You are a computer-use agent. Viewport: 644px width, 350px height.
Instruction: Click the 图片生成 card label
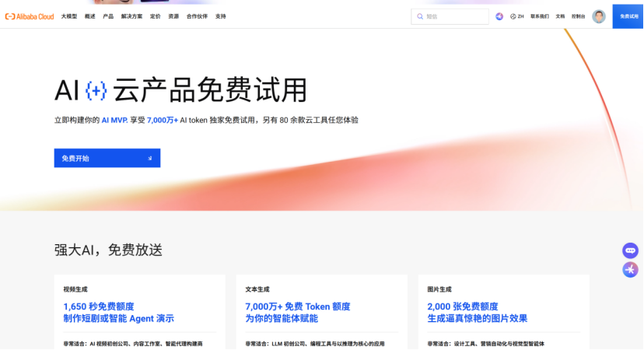click(439, 289)
